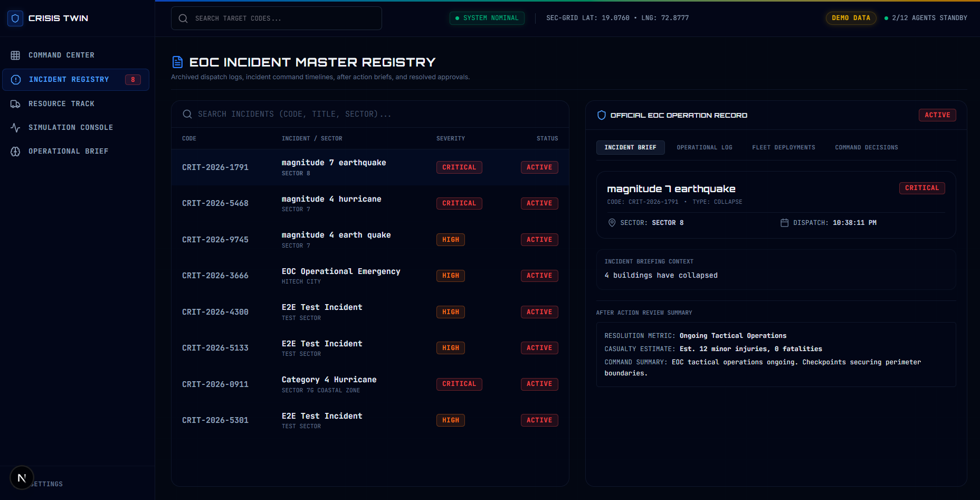Switch to the Operational Log tab
Viewport: 980px width, 500px height.
pos(705,148)
